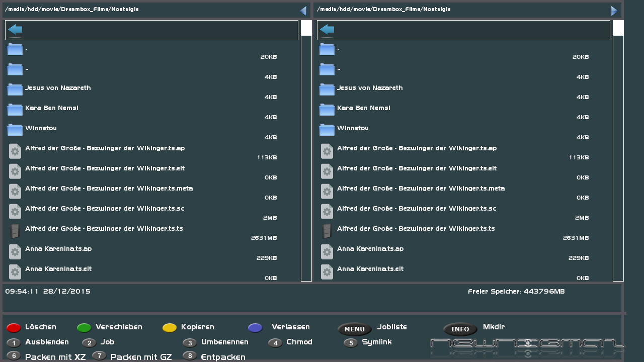Screen dimensions: 644x362
Task: Open Jobliste with MENU button
Action: click(354, 329)
